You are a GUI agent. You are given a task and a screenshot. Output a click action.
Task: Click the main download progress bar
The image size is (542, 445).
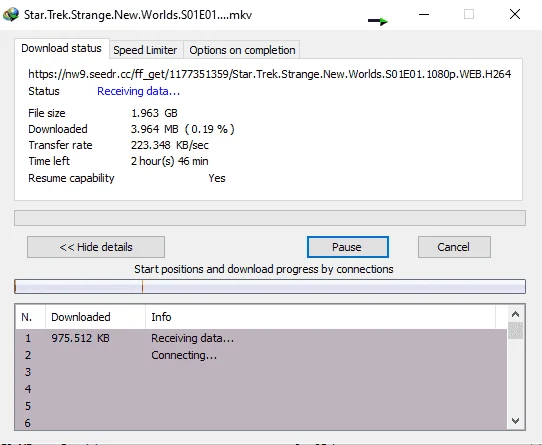point(270,218)
